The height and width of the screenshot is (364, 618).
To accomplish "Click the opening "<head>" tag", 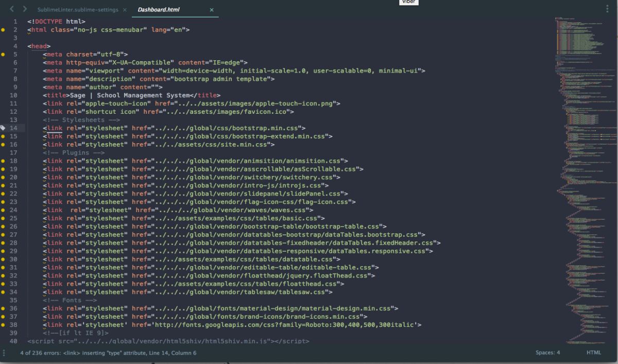I will [39, 46].
